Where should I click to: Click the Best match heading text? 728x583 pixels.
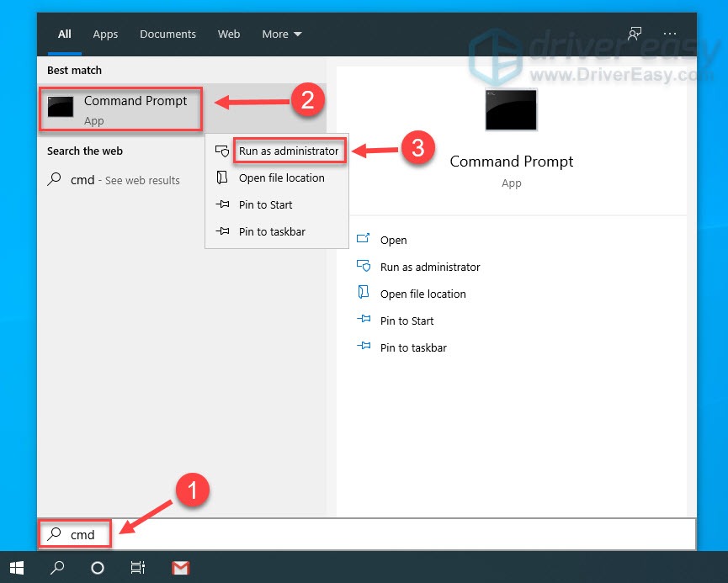(x=74, y=70)
